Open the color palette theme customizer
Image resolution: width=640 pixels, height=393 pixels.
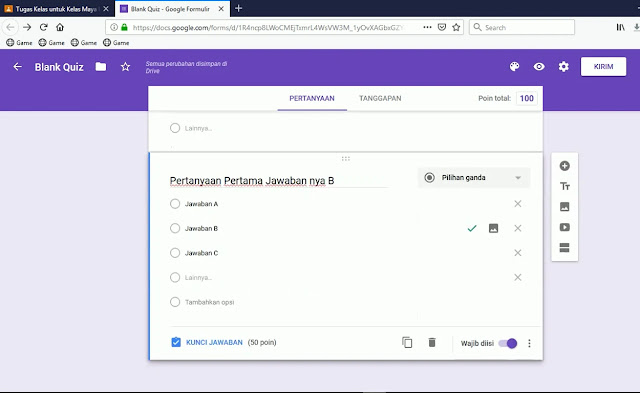[514, 67]
